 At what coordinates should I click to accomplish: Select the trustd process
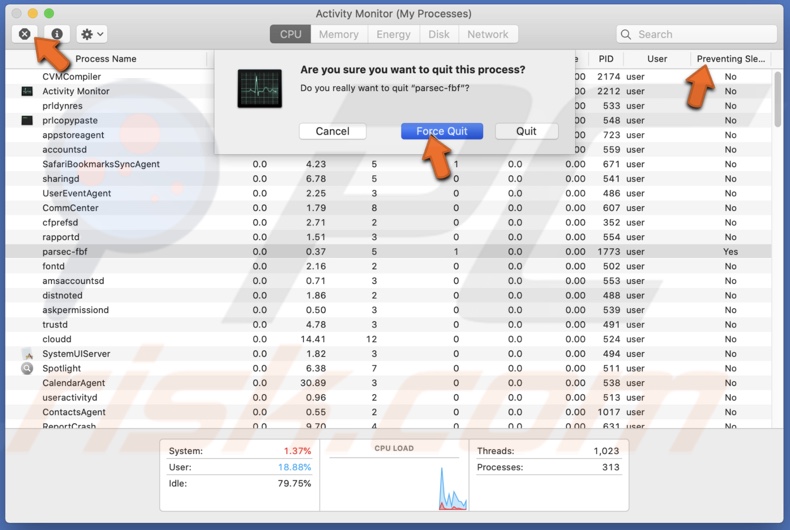(55, 324)
